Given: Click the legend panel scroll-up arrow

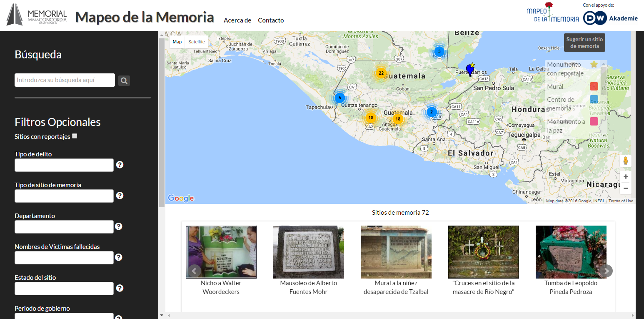Looking at the screenshot, I should tap(604, 63).
